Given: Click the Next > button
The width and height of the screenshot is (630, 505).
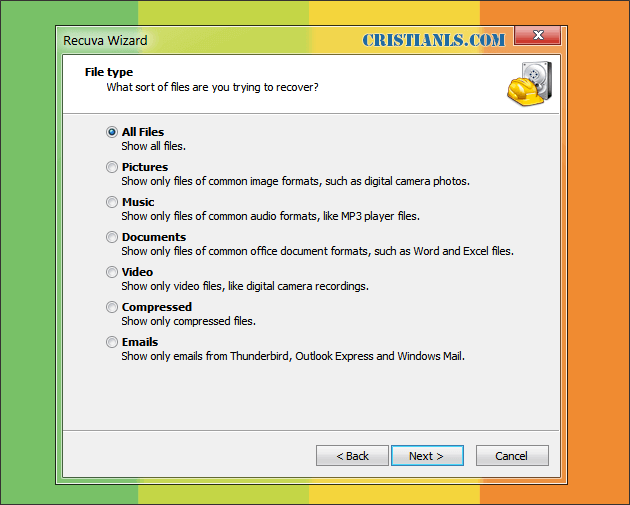Looking at the screenshot, I should pyautogui.click(x=427, y=456).
